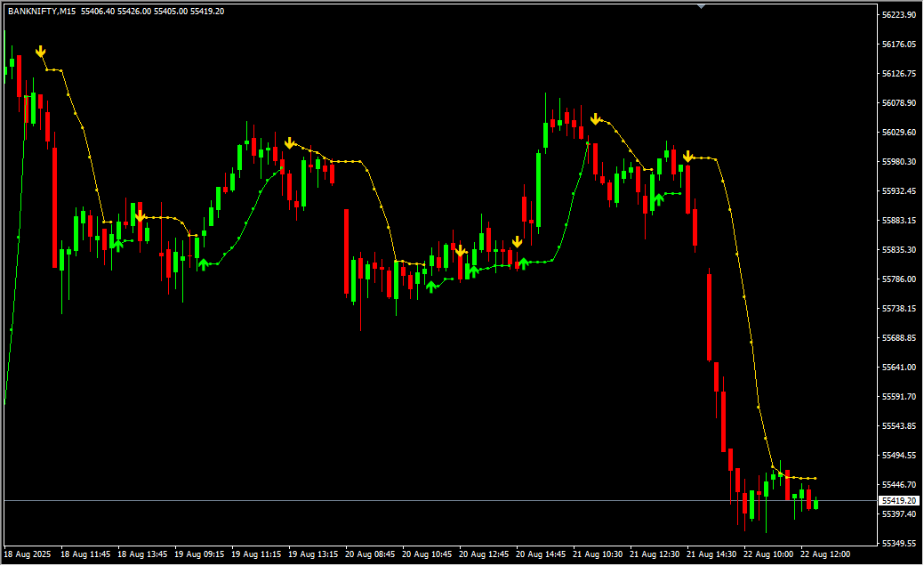Click green up arrow near 19 Aug 09:15
Image resolution: width=924 pixels, height=566 pixels.
(204, 263)
